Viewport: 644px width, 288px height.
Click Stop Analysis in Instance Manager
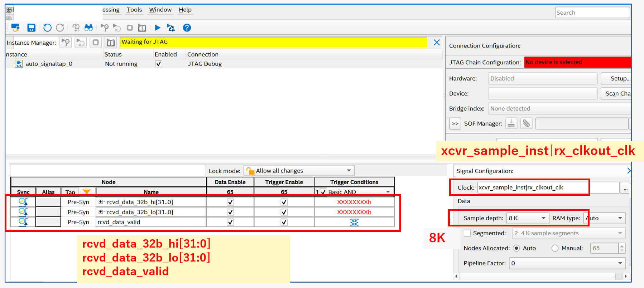(96, 43)
